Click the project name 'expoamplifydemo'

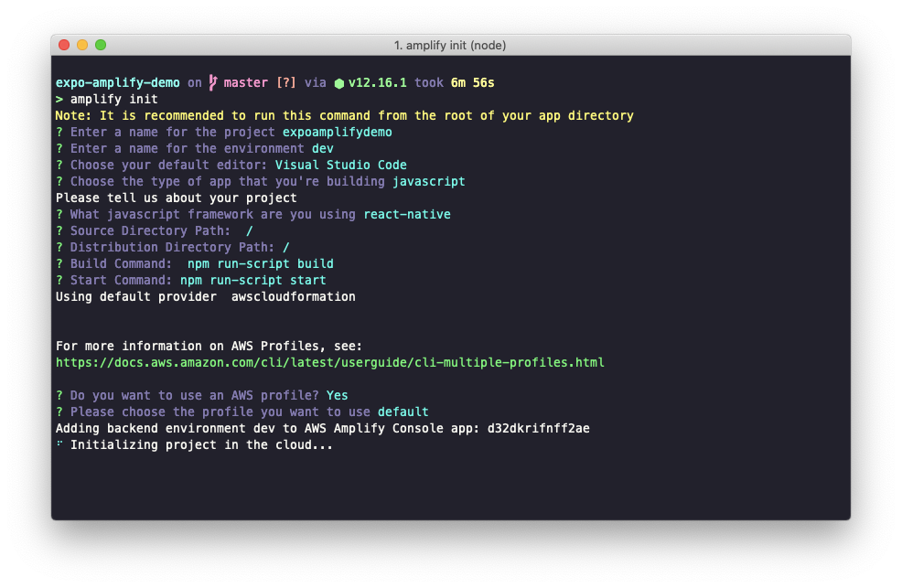coord(337,133)
